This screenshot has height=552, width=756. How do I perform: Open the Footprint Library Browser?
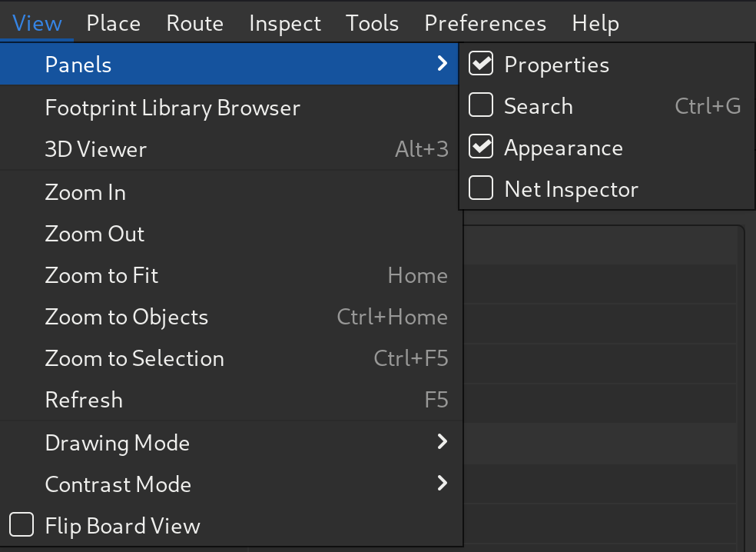(x=172, y=108)
